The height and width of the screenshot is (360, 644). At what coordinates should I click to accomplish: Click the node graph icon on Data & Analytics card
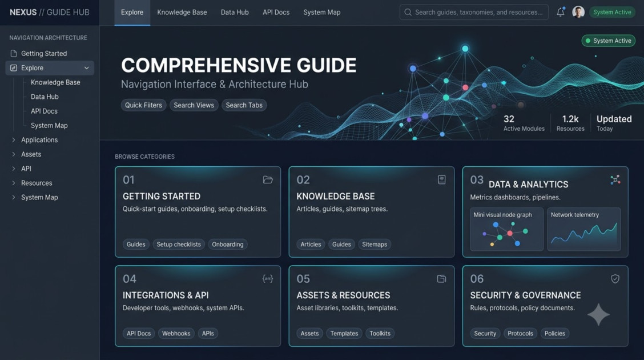[615, 179]
